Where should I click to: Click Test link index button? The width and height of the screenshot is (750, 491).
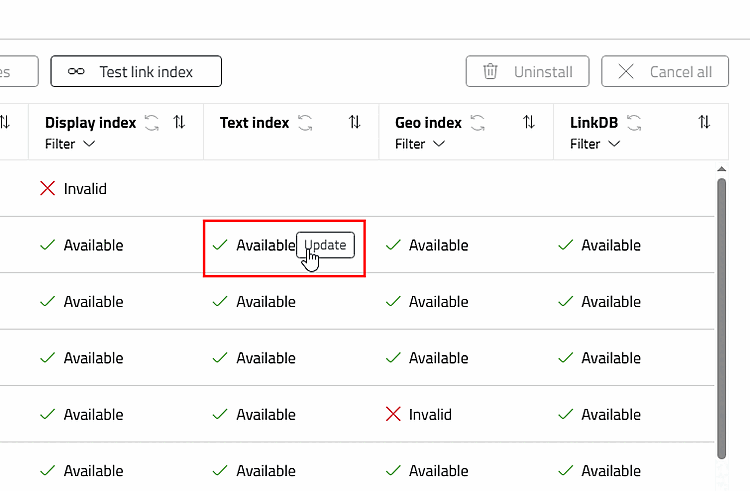(x=136, y=72)
